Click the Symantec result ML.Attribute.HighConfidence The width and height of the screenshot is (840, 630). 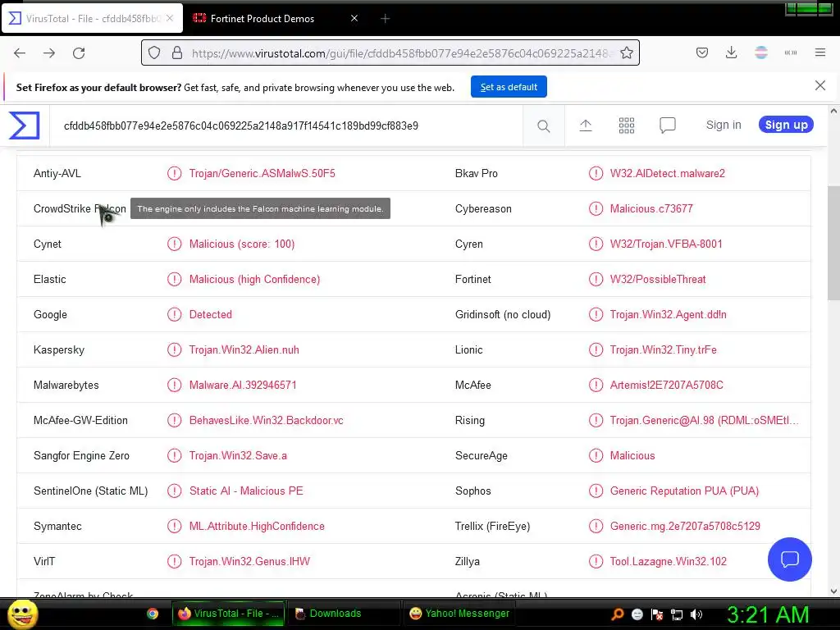[257, 526]
